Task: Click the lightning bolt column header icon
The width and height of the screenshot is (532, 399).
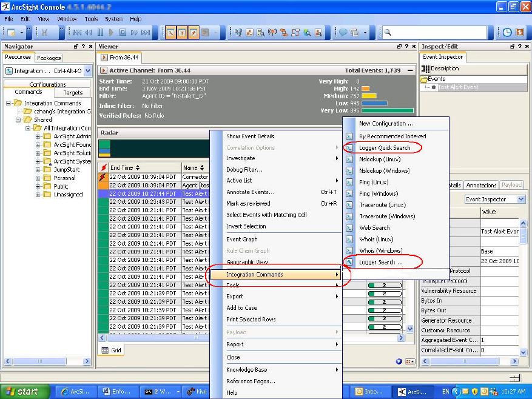Action: click(103, 167)
